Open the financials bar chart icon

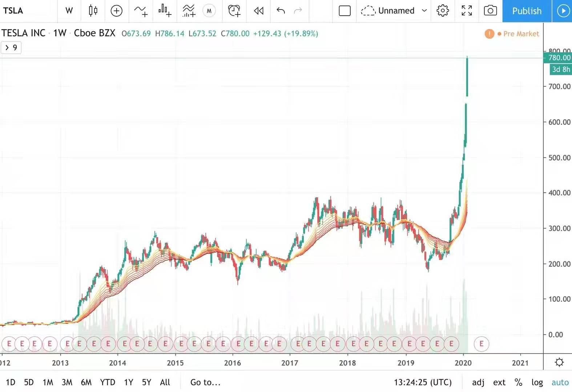[x=165, y=11]
